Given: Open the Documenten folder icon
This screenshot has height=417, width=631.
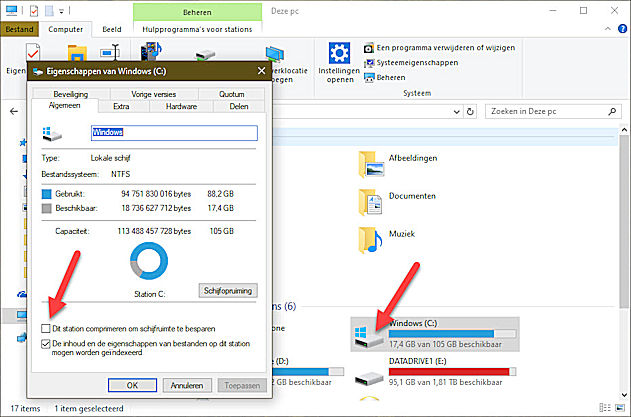Looking at the screenshot, I should click(371, 201).
